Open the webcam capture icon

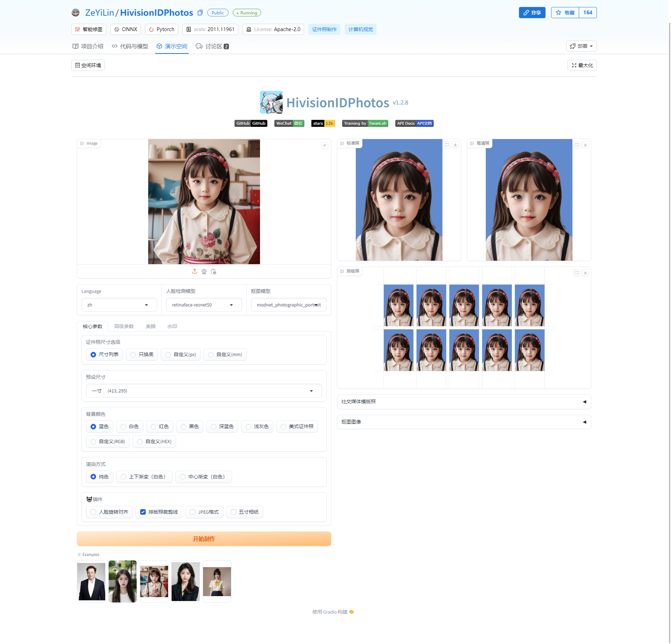[x=204, y=272]
